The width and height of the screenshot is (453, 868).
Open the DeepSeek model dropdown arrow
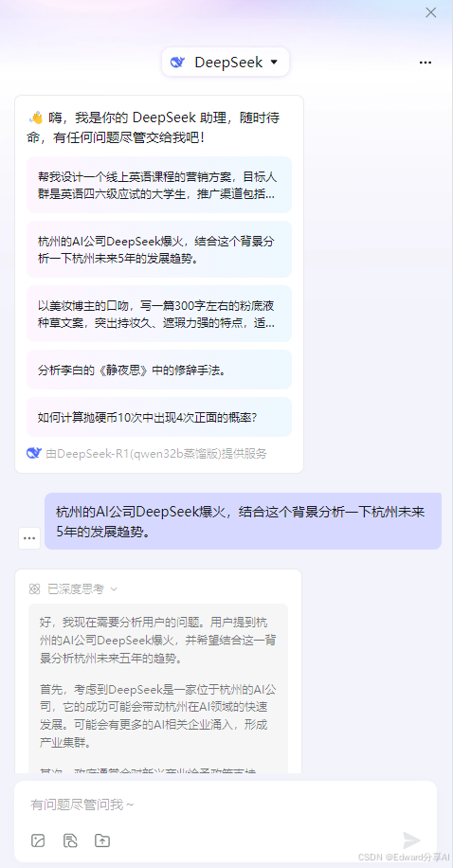(x=274, y=62)
